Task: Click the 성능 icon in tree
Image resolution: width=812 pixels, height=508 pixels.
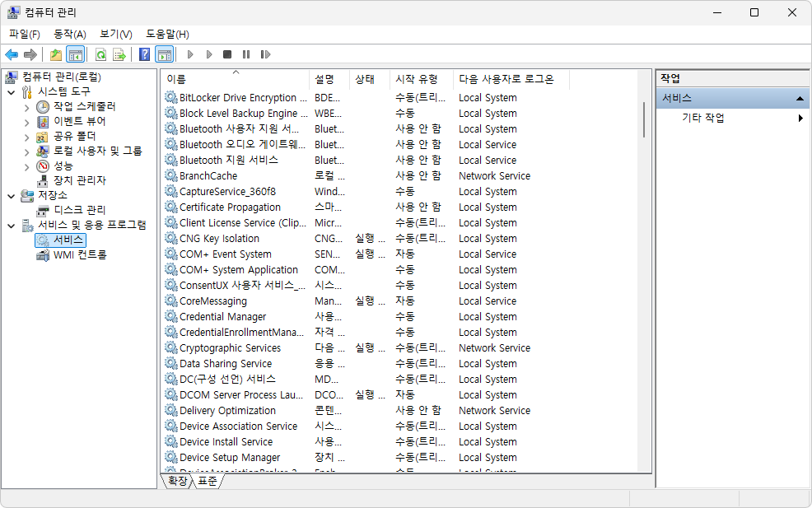Action: tap(43, 166)
